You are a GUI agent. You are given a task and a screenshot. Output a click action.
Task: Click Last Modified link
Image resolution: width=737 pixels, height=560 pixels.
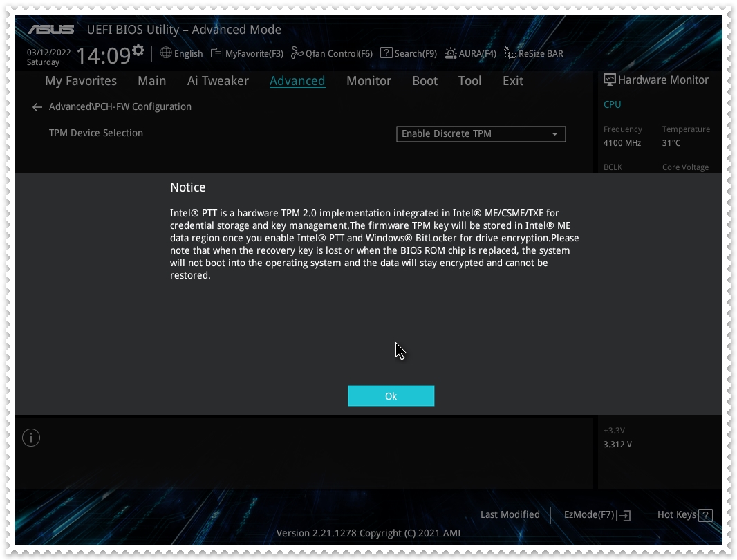(x=510, y=514)
